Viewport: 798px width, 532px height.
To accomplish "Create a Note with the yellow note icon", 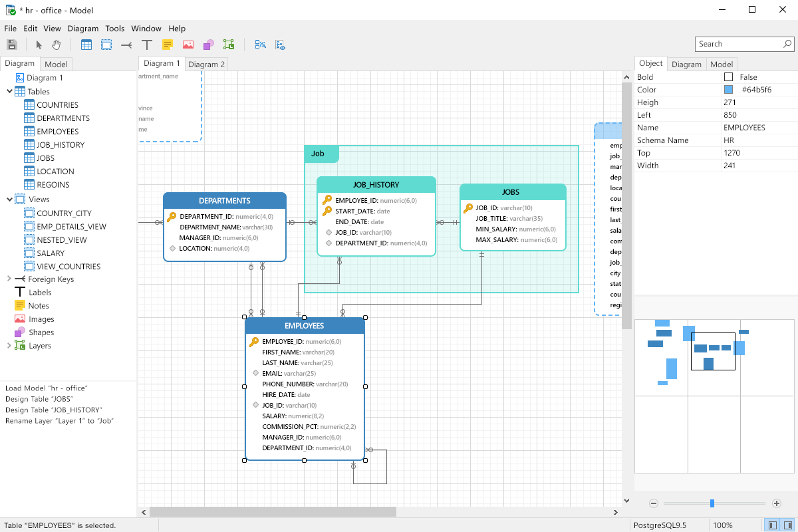I will pos(168,45).
